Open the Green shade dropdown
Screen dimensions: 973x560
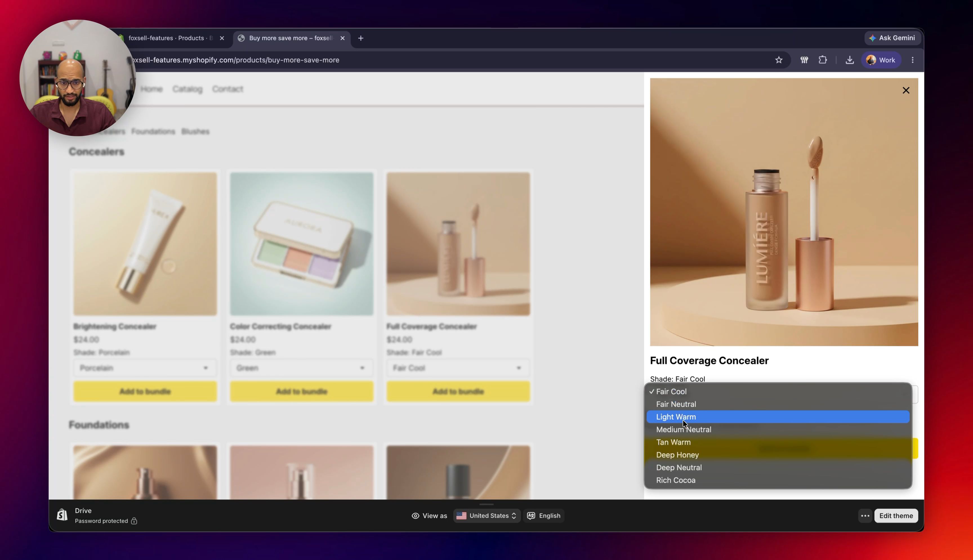point(302,368)
